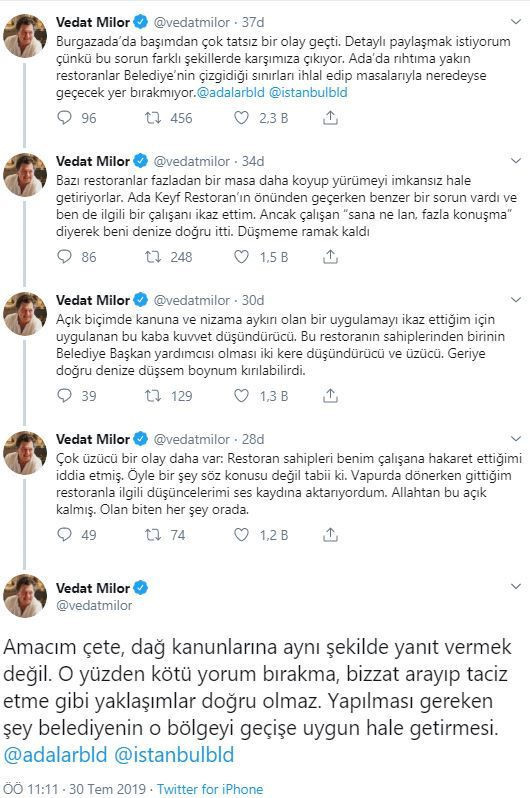The height and width of the screenshot is (798, 530).
Task: Open the @istanbulbld mention in the main tweet
Action: tap(174, 754)
